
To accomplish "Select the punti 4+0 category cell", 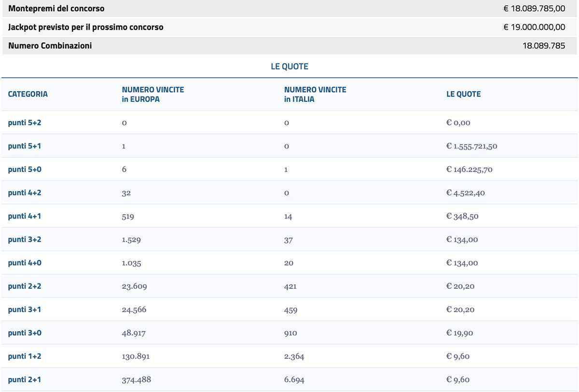I will click(25, 263).
